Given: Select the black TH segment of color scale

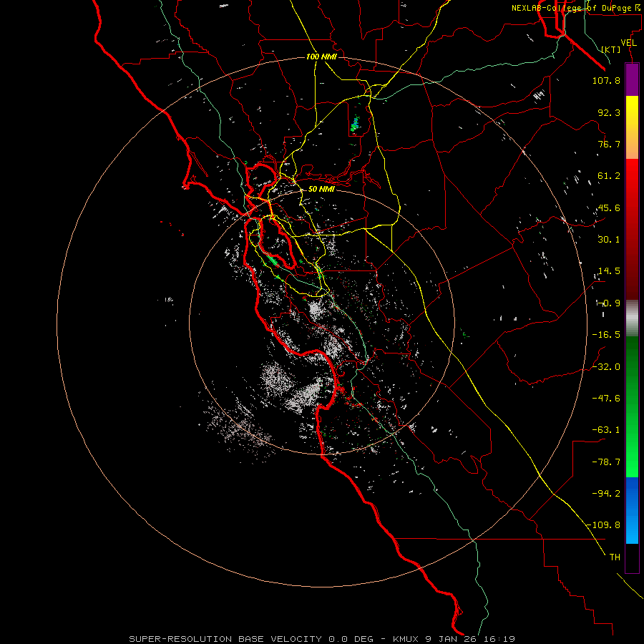Looking at the screenshot, I should [632, 557].
